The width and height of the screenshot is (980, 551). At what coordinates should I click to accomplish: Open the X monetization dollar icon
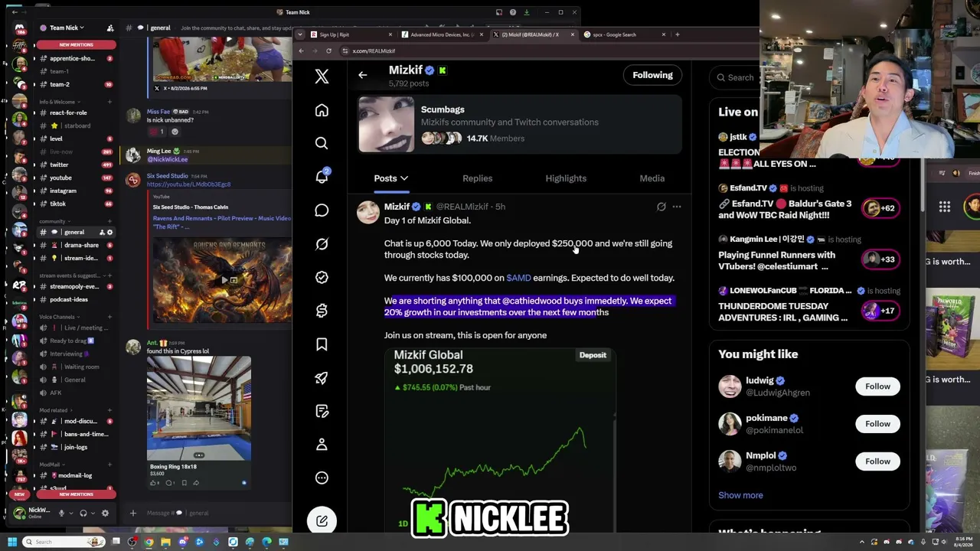(x=322, y=311)
